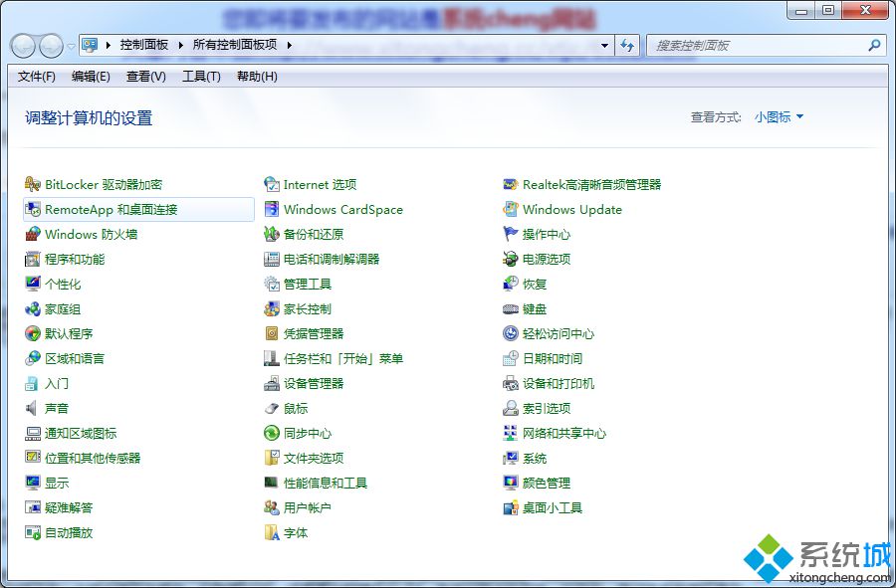Click the 区域和语言 globe icon

pos(33,358)
